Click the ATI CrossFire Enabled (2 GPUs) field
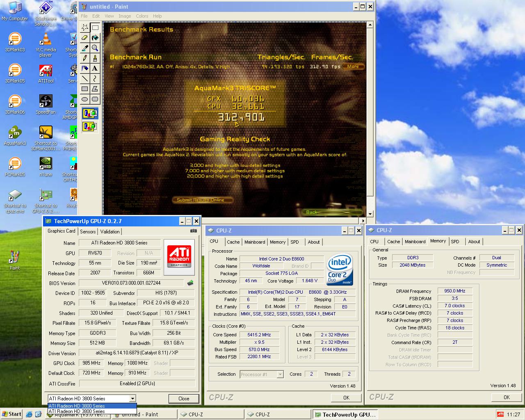Viewport: 525px width, 420px height. (x=137, y=383)
